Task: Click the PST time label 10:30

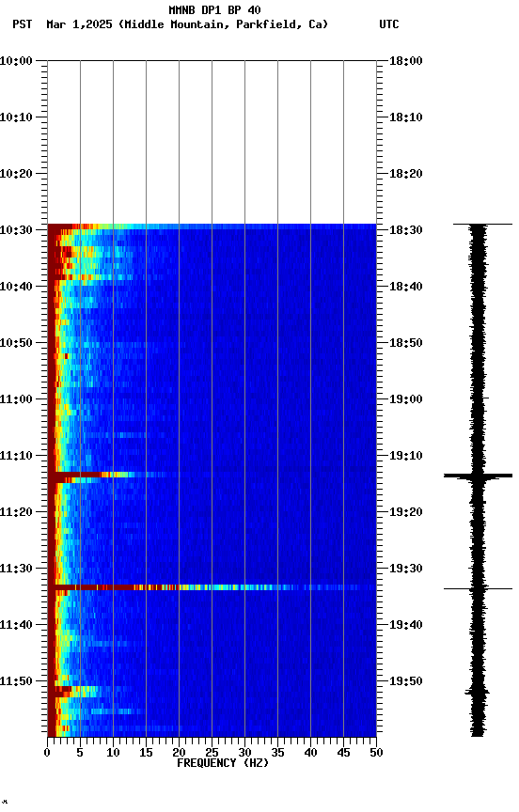Action: tap(16, 230)
